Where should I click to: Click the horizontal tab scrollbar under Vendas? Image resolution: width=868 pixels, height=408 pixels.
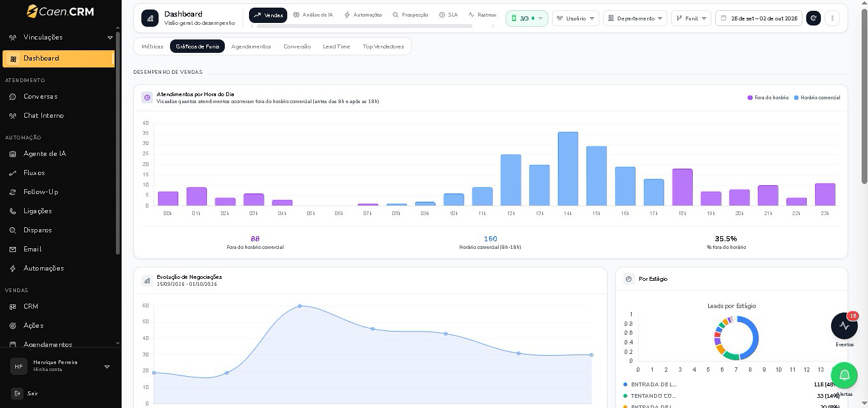364,26
